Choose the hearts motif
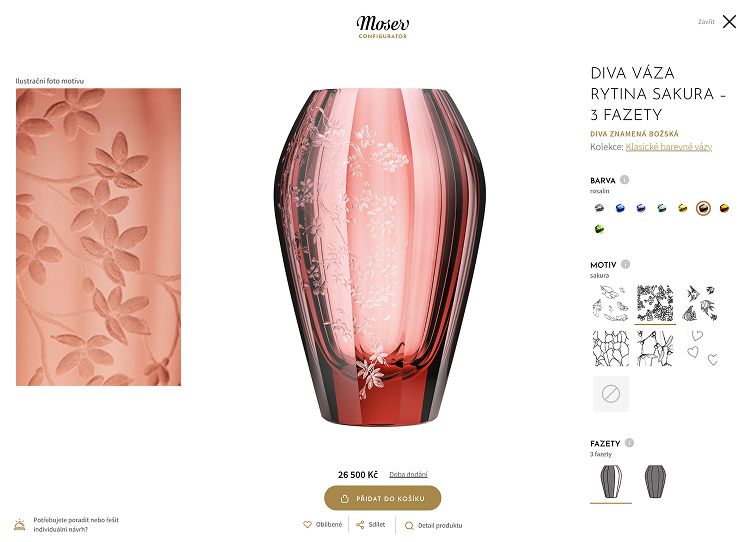The height and width of the screenshot is (542, 750). tap(700, 348)
